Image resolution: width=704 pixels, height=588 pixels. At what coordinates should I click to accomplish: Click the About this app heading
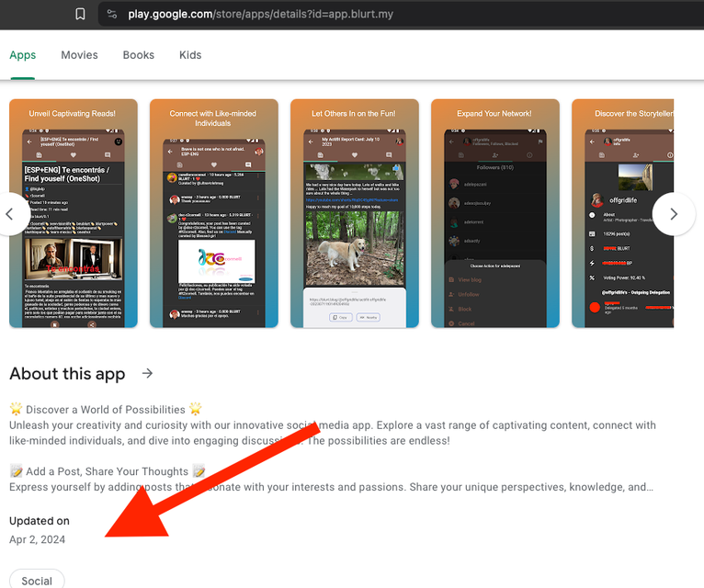[67, 373]
